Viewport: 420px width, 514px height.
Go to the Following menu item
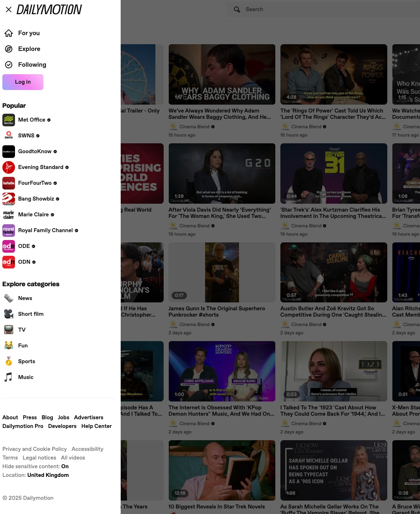pos(32,65)
